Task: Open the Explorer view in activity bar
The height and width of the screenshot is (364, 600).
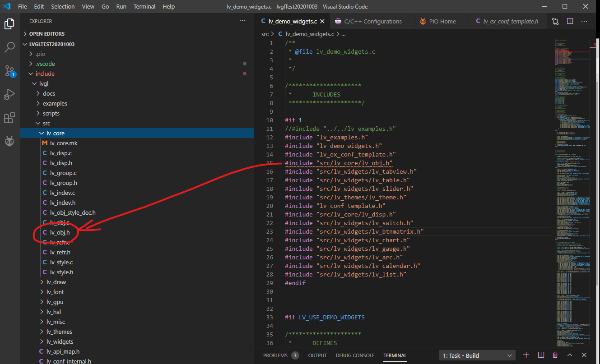Action: 9,24
